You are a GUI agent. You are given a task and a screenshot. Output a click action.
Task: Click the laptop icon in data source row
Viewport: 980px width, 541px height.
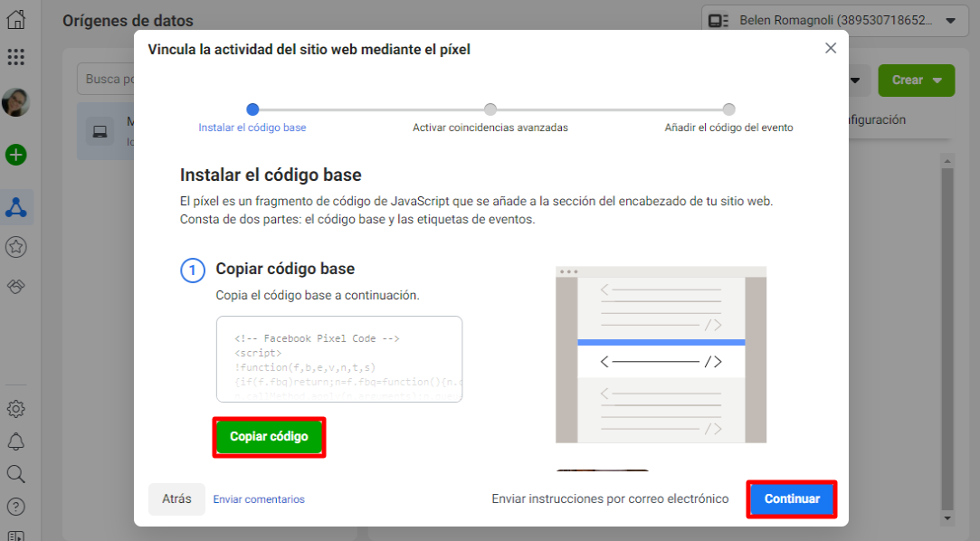point(100,132)
